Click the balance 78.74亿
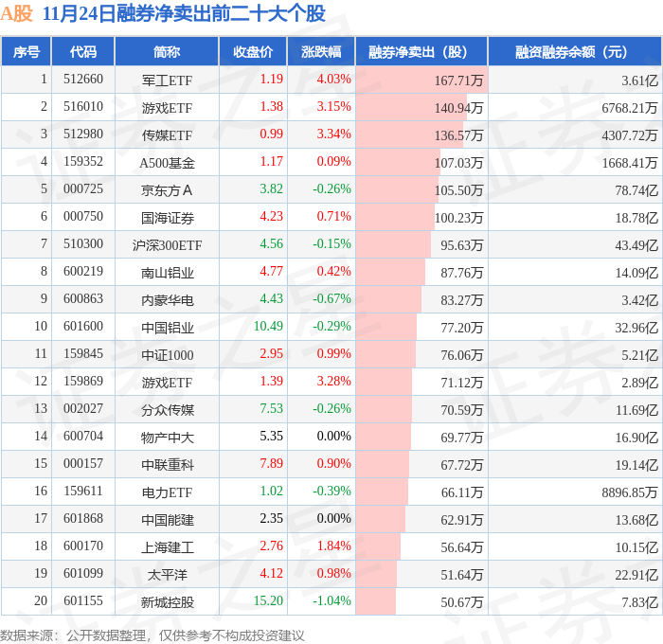This screenshot has width=663, height=644. coord(636,190)
